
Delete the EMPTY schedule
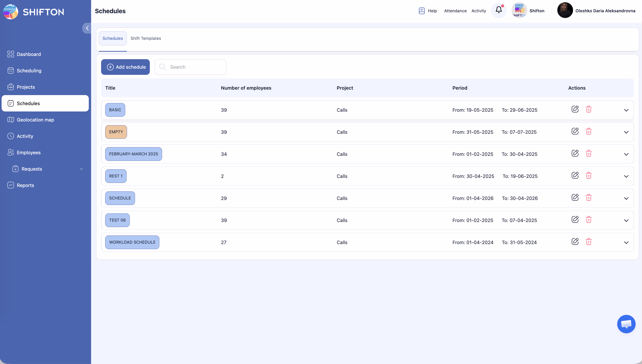588,131
